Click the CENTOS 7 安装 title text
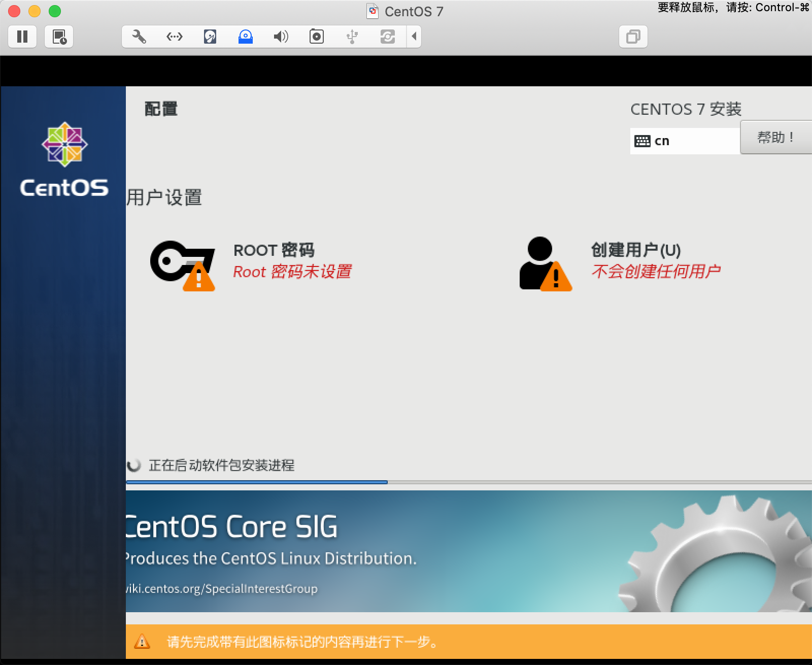 686,109
